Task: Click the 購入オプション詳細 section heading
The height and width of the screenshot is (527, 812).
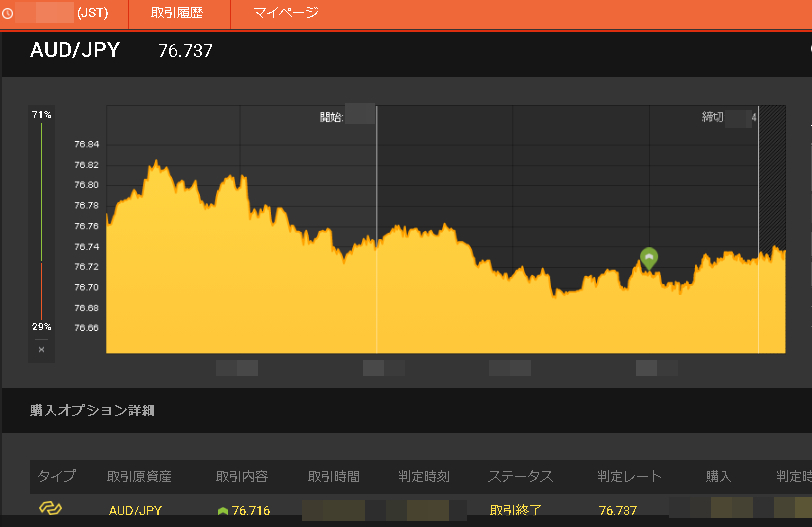Action: tap(92, 411)
